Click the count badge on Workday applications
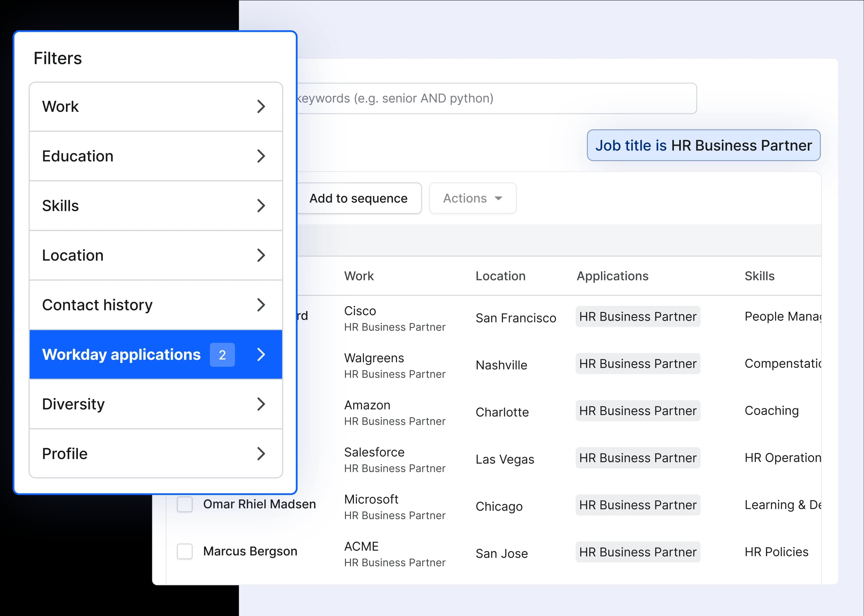 [x=222, y=355]
